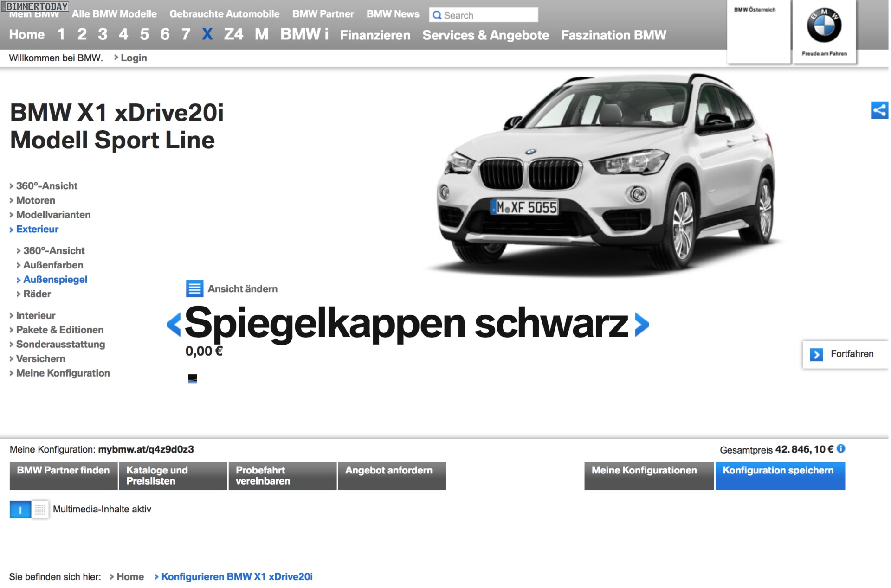Expand the Pakete & Editionen section
The width and height of the screenshot is (891, 588).
pos(60,330)
